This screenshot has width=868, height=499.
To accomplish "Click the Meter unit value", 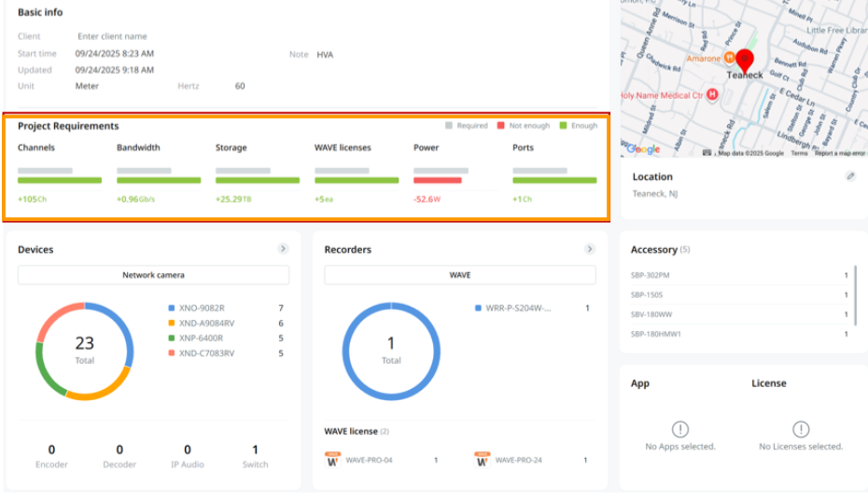I will 87,87.
